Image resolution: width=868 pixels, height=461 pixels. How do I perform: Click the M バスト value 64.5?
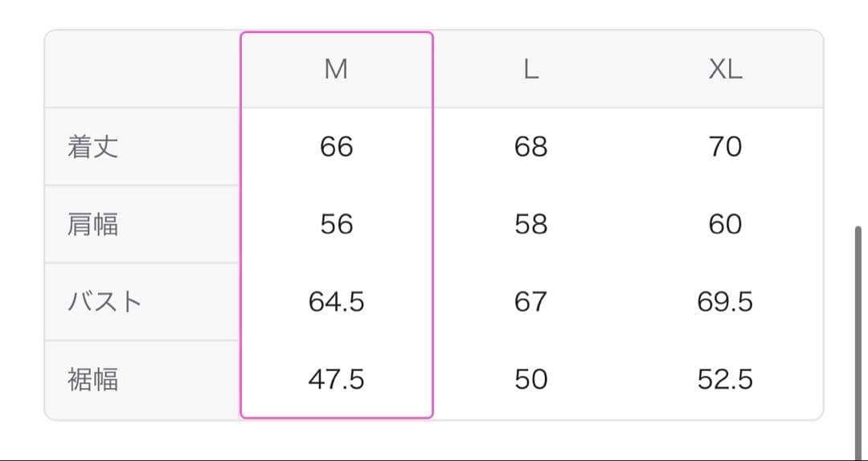[x=336, y=302]
